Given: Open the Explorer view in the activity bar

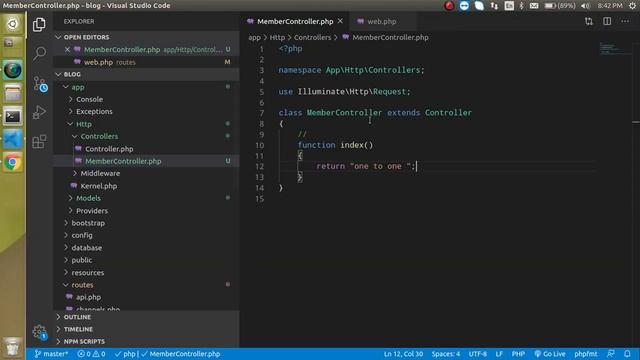Looking at the screenshot, I should pos(39,24).
